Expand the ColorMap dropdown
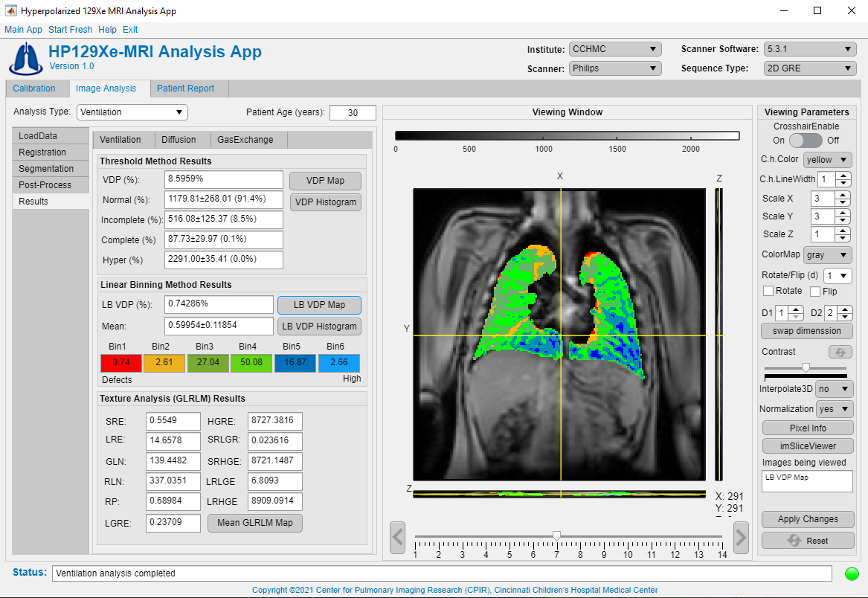The height and width of the screenshot is (598, 868). (827, 254)
